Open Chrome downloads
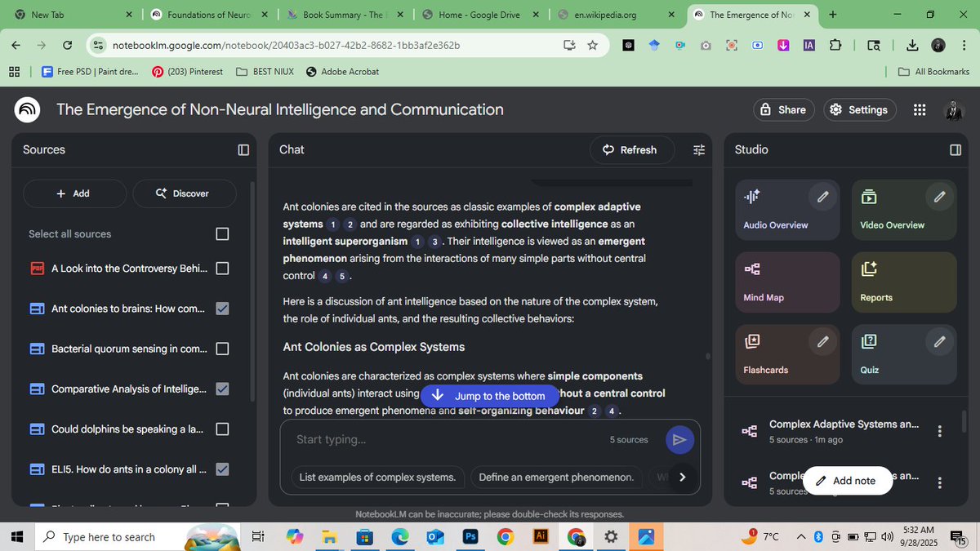This screenshot has width=980, height=551. pos(913,45)
